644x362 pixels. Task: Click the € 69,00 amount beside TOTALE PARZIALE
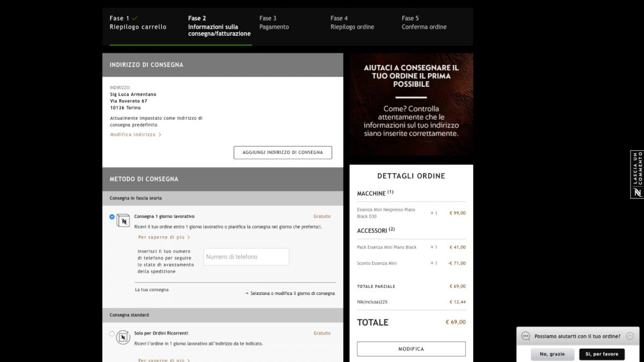tap(458, 286)
